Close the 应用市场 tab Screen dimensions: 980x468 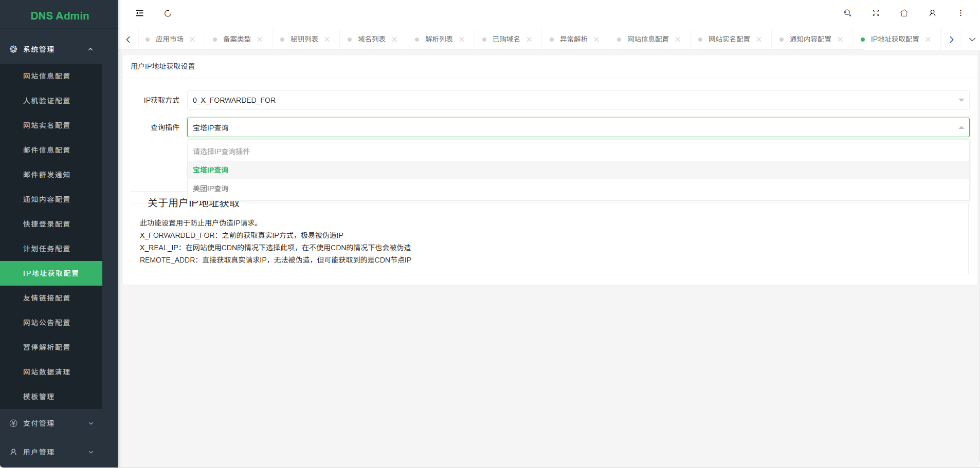[192, 40]
